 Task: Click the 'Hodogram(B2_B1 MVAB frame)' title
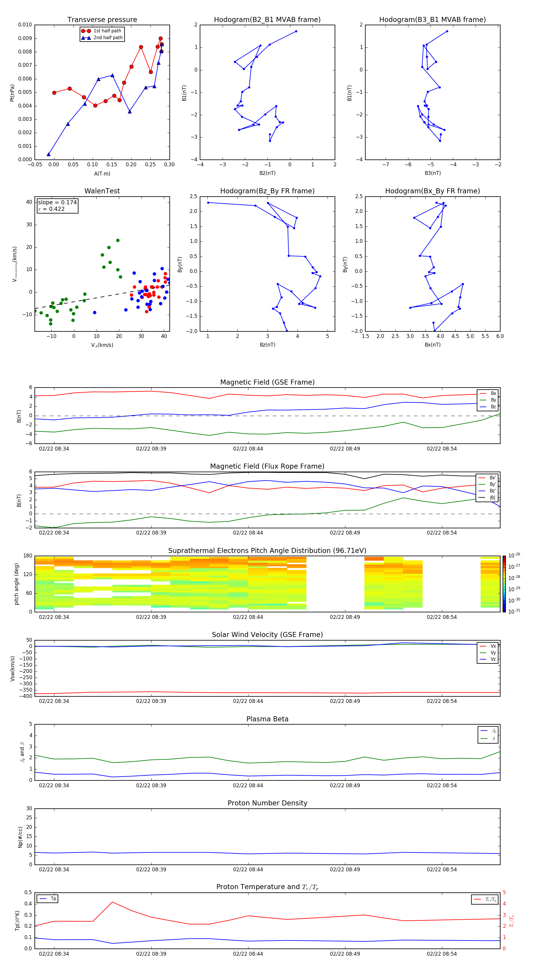pos(267,19)
